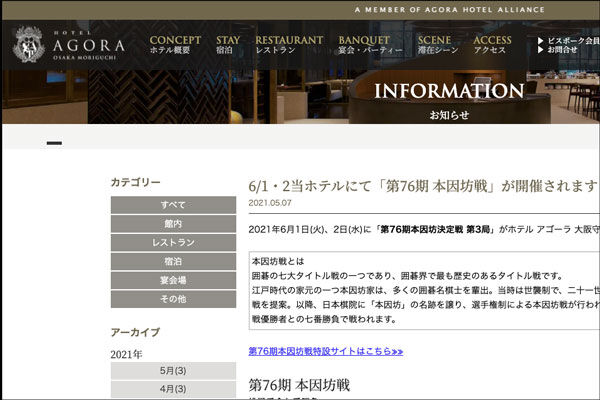Click the date 2021.05.07
The height and width of the screenshot is (400, 600).
[270, 203]
